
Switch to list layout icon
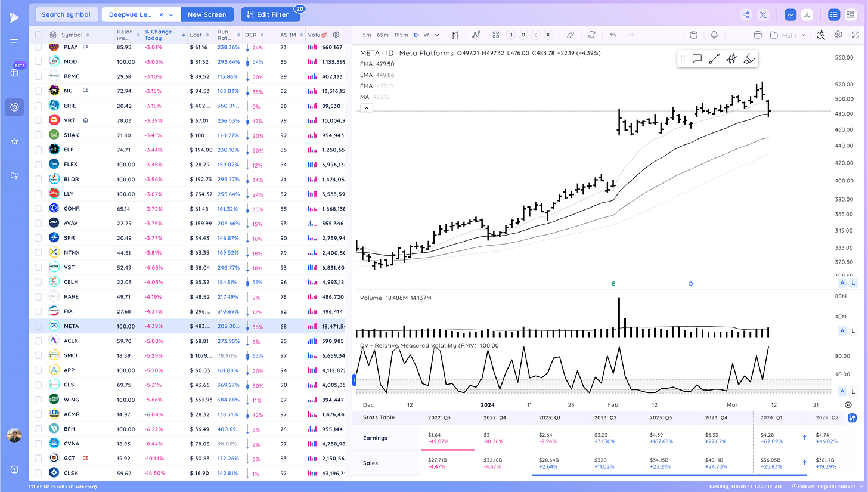pyautogui.click(x=834, y=14)
